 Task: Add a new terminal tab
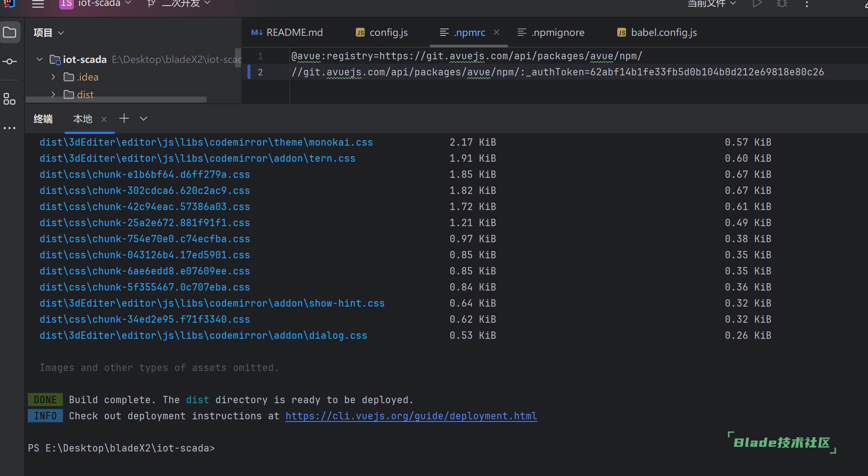click(124, 118)
